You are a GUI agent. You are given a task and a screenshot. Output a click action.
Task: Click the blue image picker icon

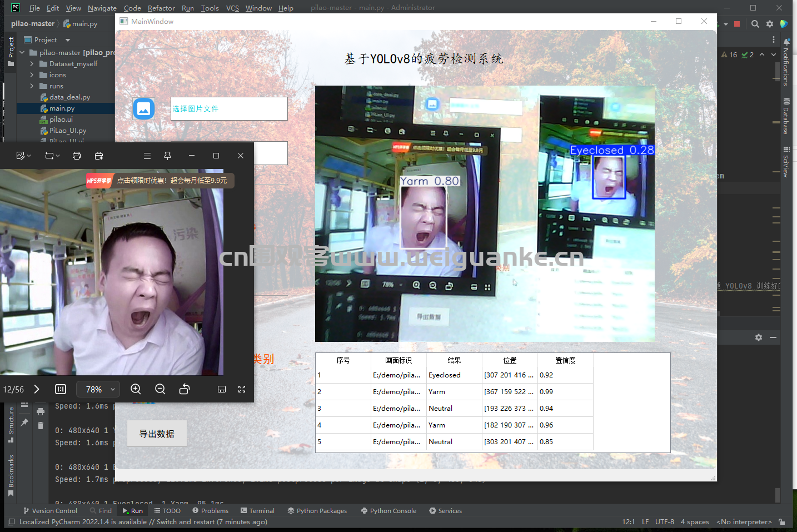[143, 108]
